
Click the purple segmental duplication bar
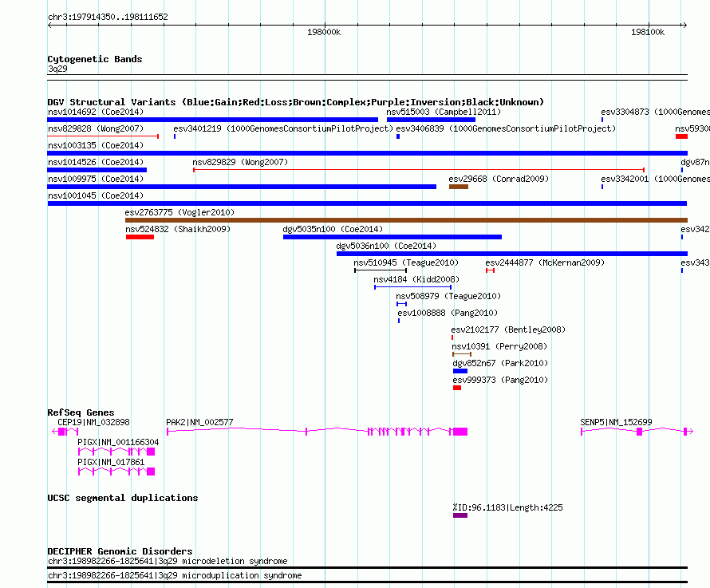pyautogui.click(x=460, y=515)
